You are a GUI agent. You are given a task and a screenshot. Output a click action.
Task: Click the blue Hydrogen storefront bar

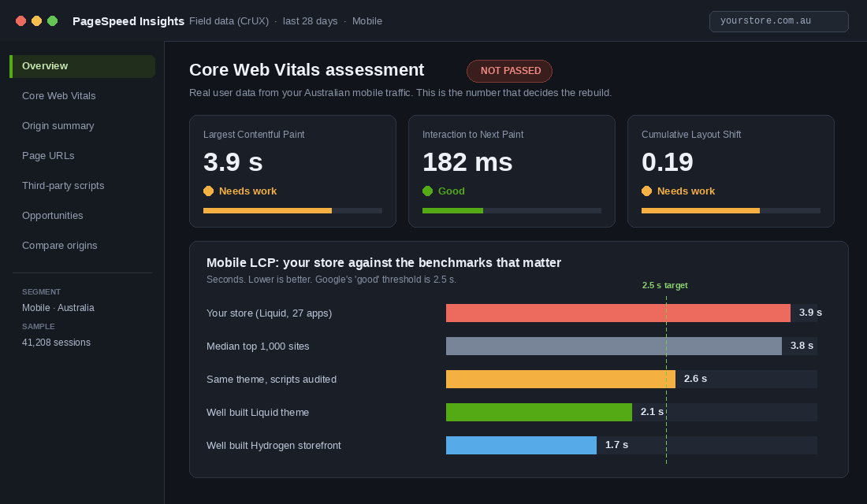tap(522, 446)
